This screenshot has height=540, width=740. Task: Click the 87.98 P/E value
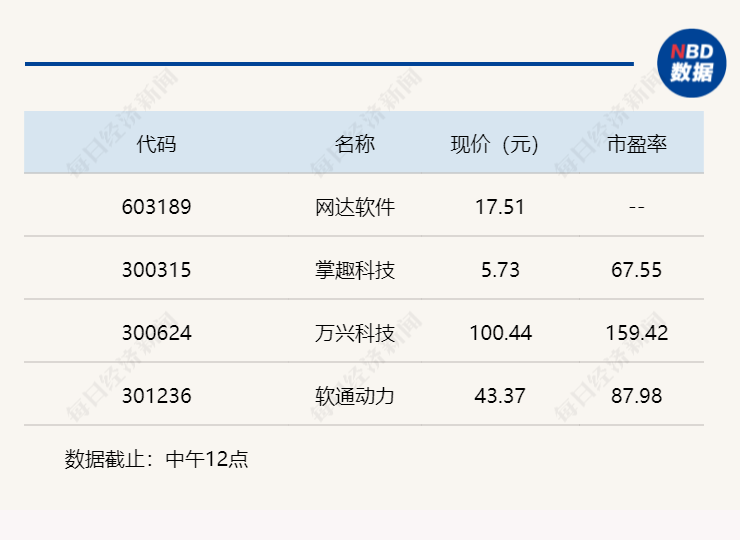637,396
